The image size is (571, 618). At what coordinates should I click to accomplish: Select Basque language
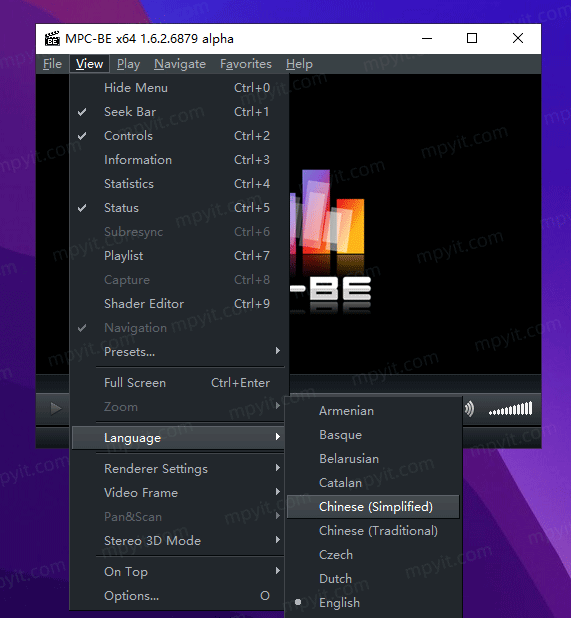click(373, 435)
